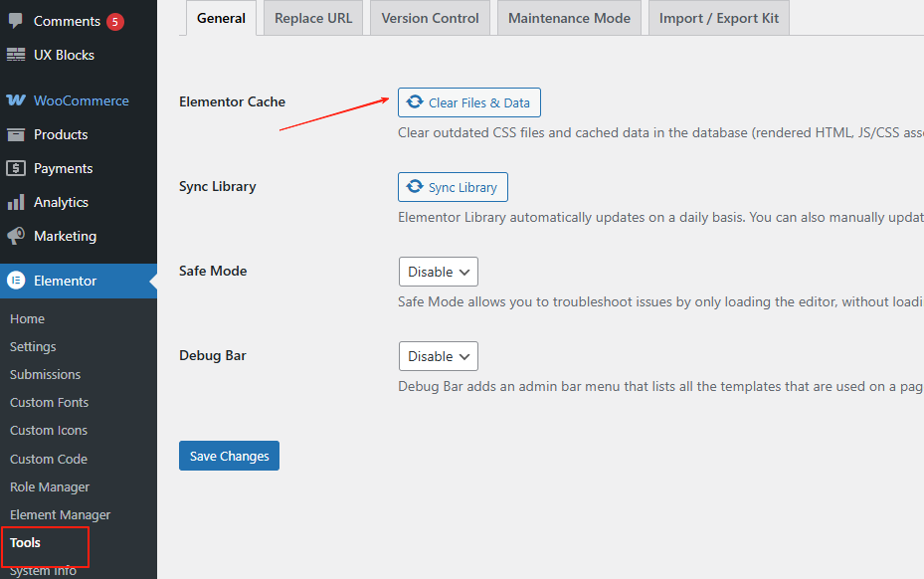The width and height of the screenshot is (924, 579).
Task: Click the Products box icon
Action: coord(16,134)
